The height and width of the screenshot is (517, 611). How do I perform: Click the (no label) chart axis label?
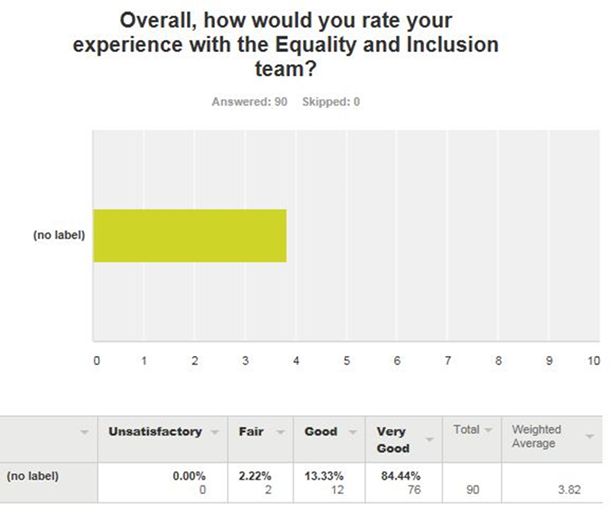pyautogui.click(x=59, y=235)
